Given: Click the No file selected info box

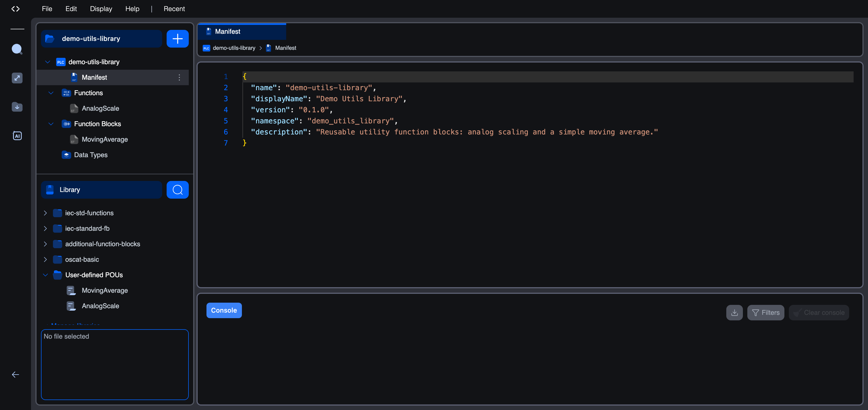Looking at the screenshot, I should pos(115,365).
